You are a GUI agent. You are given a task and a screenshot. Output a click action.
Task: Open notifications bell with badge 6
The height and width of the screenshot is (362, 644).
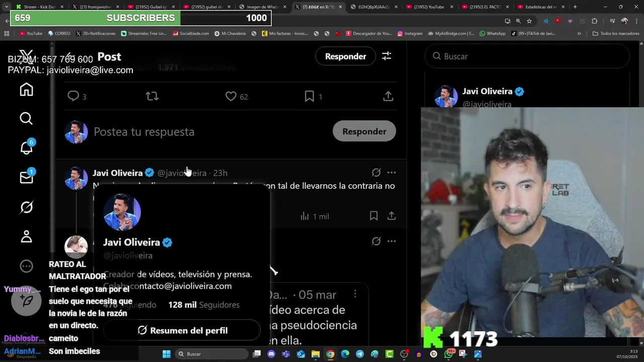click(26, 147)
